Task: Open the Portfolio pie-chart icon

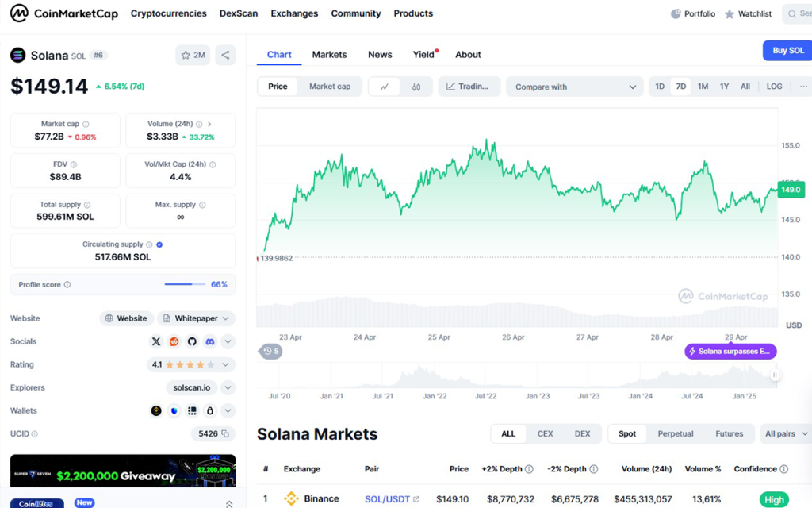Action: pyautogui.click(x=676, y=14)
